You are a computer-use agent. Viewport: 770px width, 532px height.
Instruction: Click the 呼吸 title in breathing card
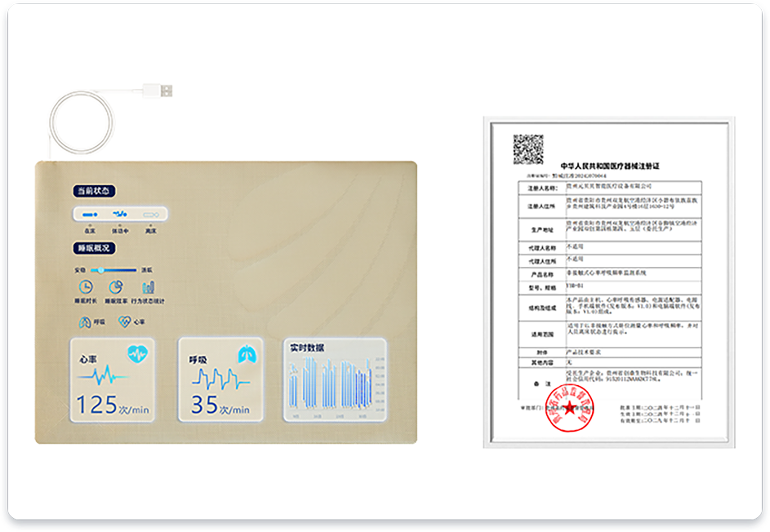(198, 360)
